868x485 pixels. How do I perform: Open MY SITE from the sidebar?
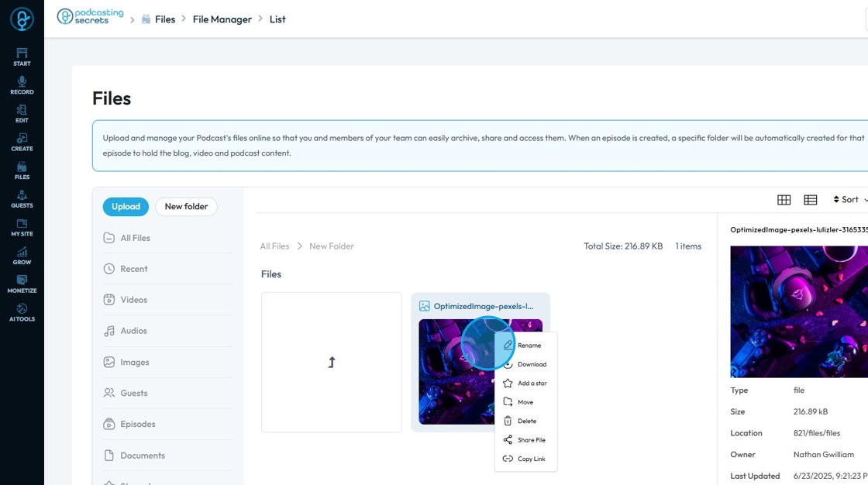(22, 227)
